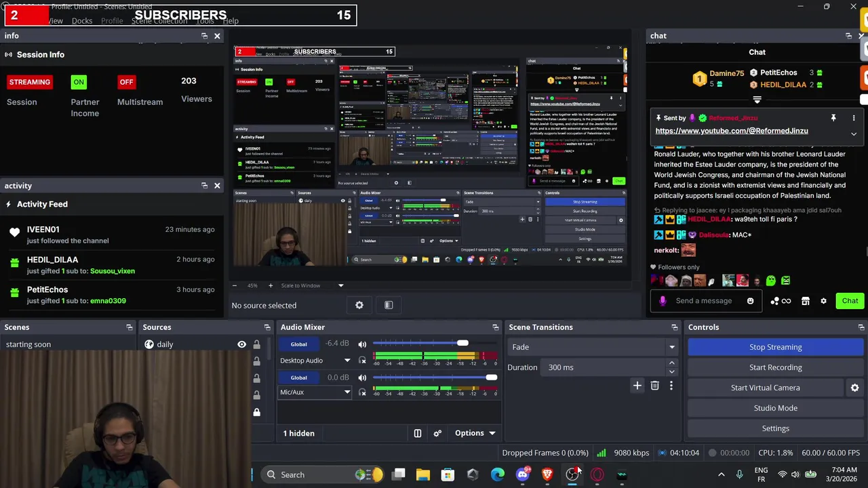
Task: Open source properties gear under preview
Action: 359,305
